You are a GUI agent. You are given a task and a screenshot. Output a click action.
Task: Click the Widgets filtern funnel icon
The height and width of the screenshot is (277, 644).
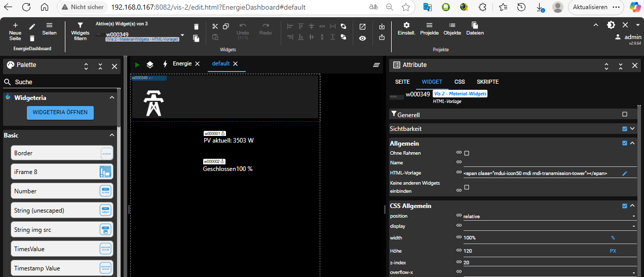pyautogui.click(x=80, y=25)
